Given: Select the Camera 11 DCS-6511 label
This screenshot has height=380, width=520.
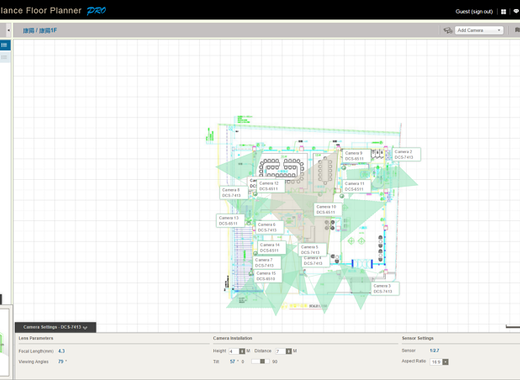Looking at the screenshot, I should pos(357,186).
